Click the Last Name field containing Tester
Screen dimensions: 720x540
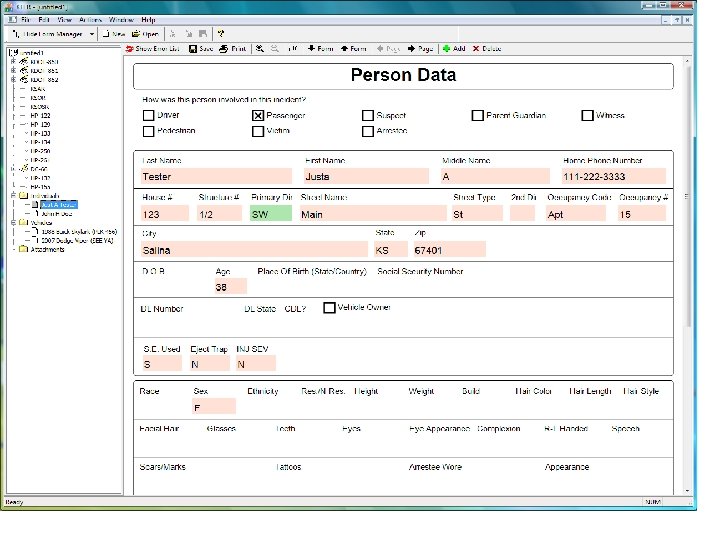pos(216,176)
